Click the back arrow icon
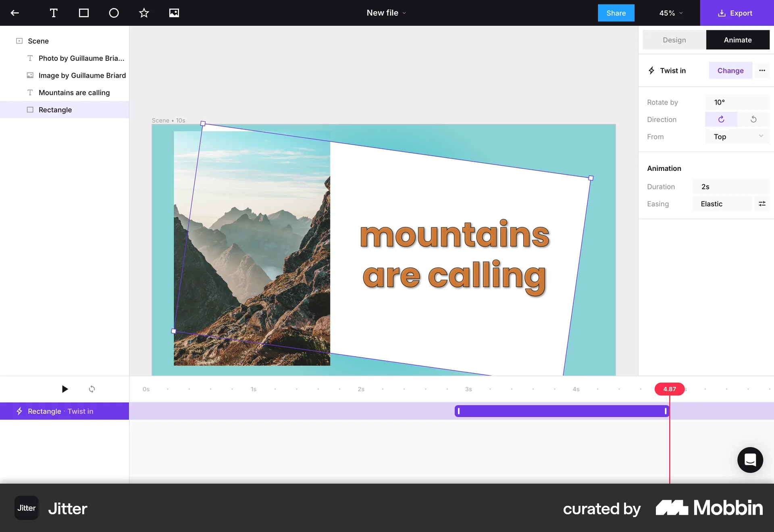Image resolution: width=774 pixels, height=532 pixels. coord(15,13)
